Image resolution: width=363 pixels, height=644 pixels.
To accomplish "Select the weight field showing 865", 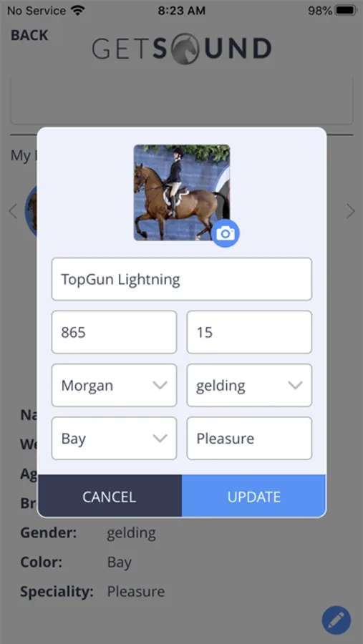I will [x=114, y=332].
